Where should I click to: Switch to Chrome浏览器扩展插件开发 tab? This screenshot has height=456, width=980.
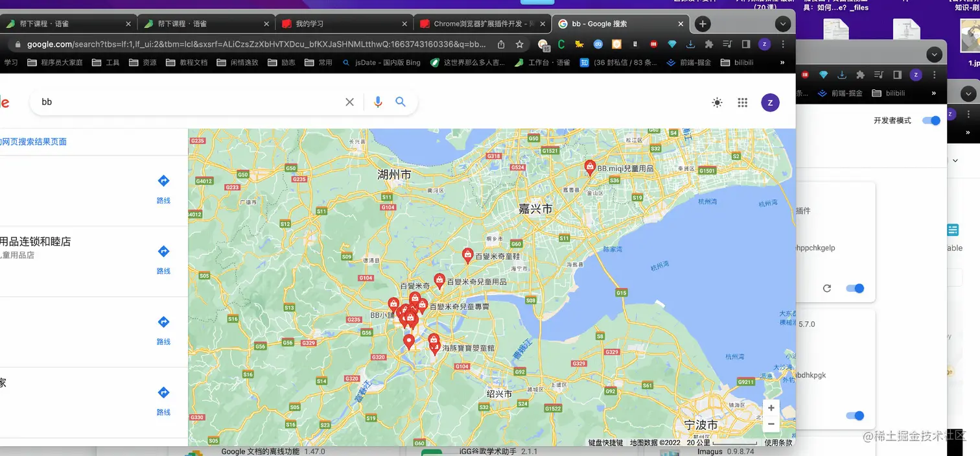[x=481, y=24]
